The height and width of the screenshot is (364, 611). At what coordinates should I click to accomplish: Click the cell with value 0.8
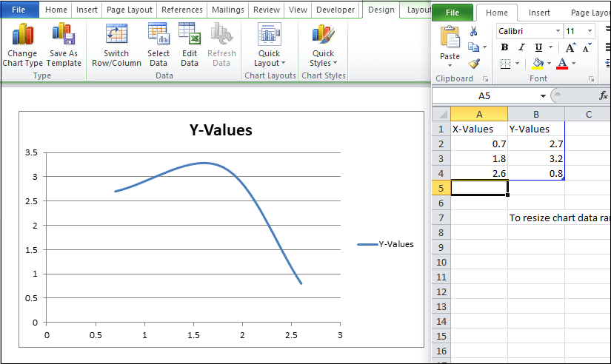(x=536, y=174)
